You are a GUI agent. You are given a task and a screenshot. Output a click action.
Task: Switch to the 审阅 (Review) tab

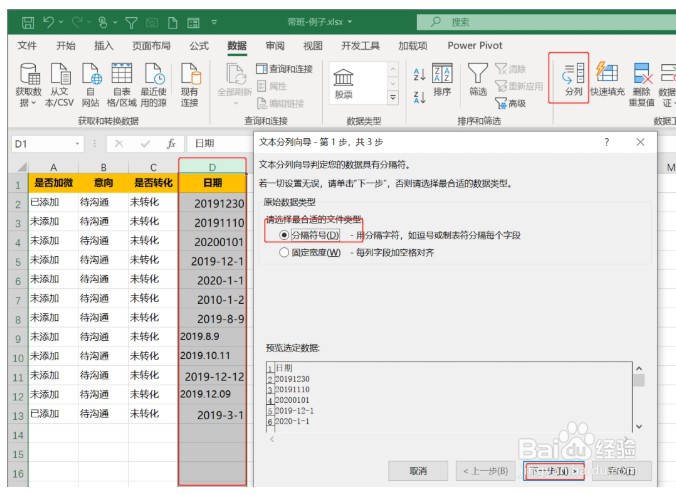[275, 45]
